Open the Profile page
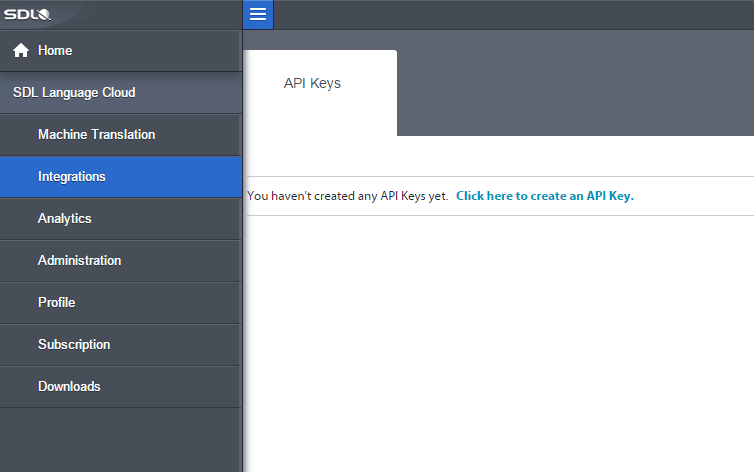The height and width of the screenshot is (472, 754). tap(56, 303)
